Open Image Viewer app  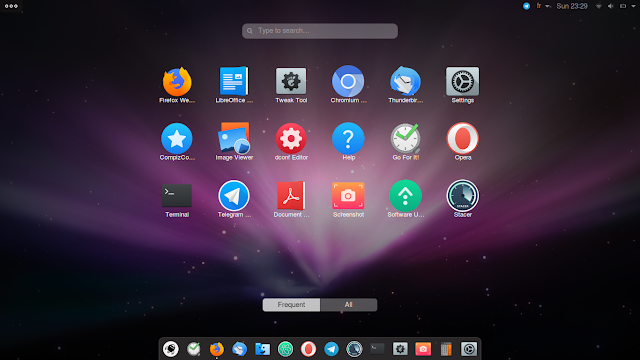(x=234, y=138)
